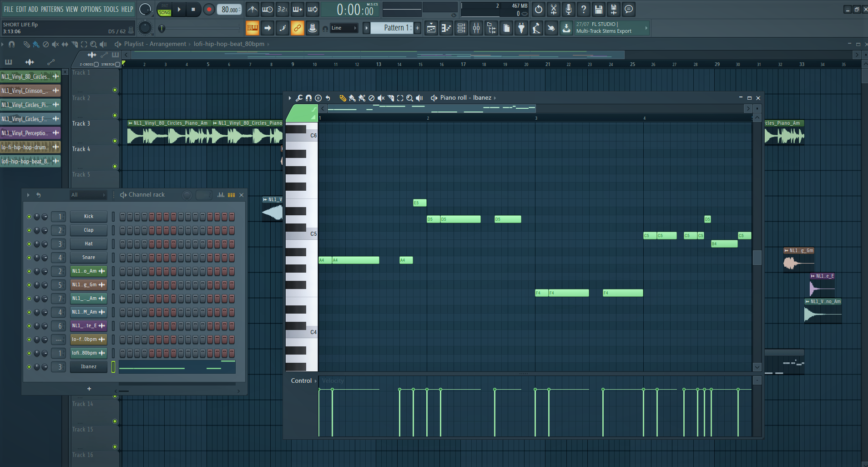Select Zoom tool in Piano roll toolbar
The image size is (868, 467).
409,98
